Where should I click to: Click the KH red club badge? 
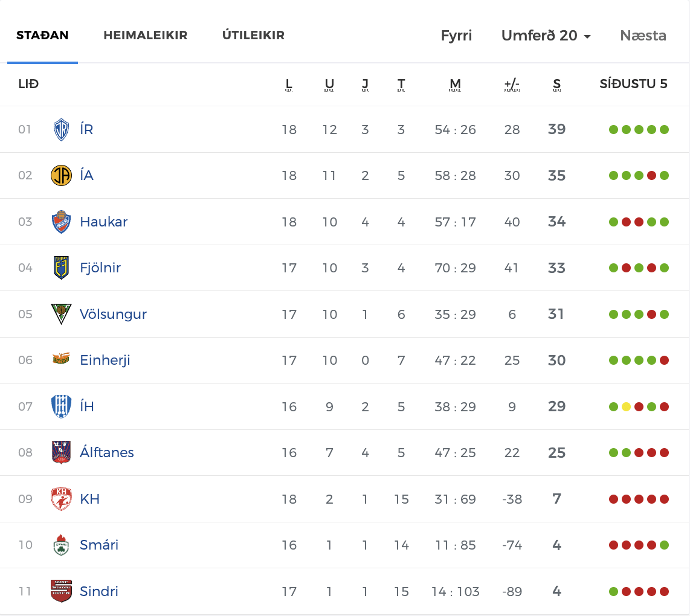61,499
